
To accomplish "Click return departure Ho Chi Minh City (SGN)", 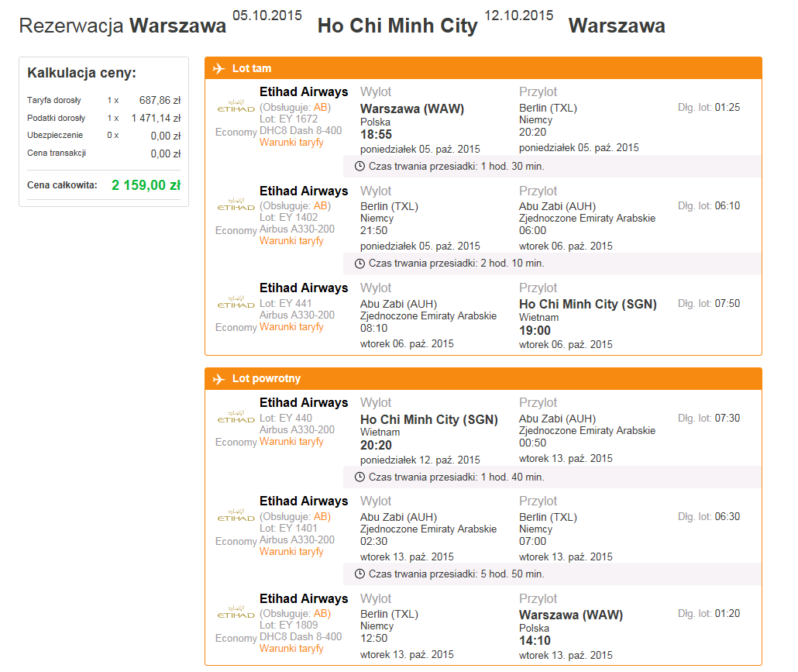I will click(429, 420).
